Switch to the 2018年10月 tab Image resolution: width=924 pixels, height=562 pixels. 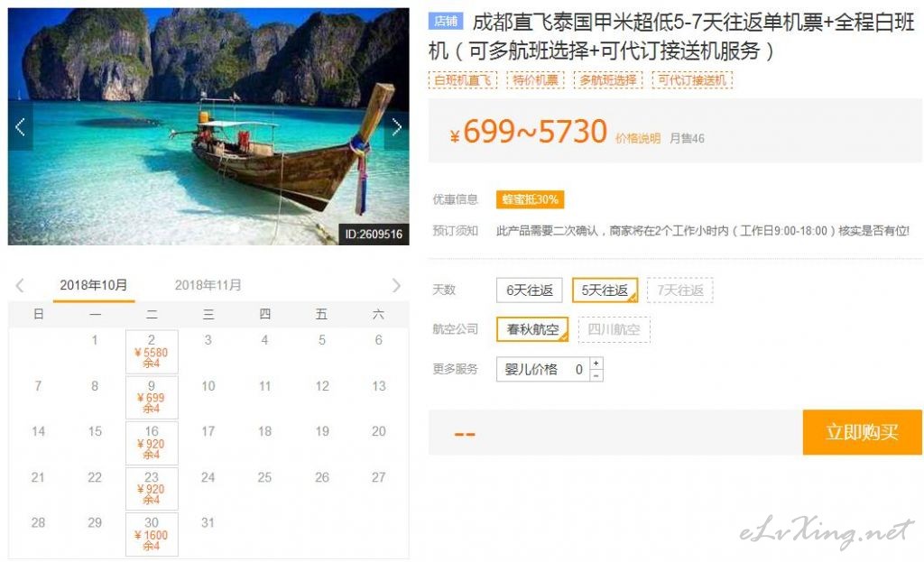click(x=94, y=285)
